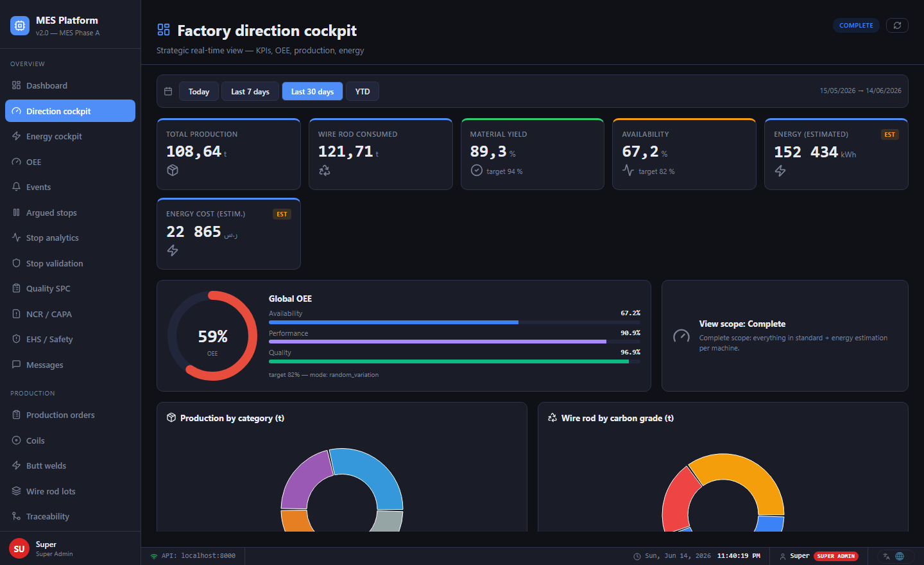This screenshot has height=565, width=924.
Task: Open Butt welds
Action: click(70, 465)
